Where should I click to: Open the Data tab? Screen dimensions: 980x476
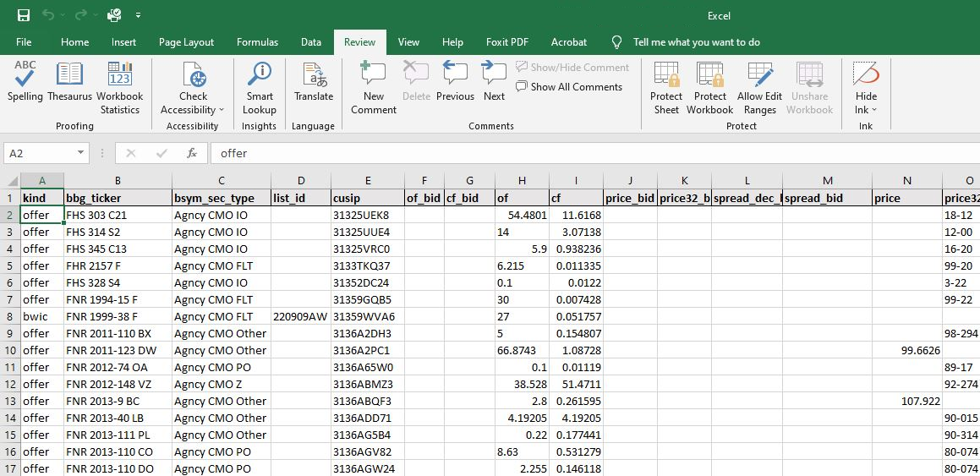coord(311,42)
